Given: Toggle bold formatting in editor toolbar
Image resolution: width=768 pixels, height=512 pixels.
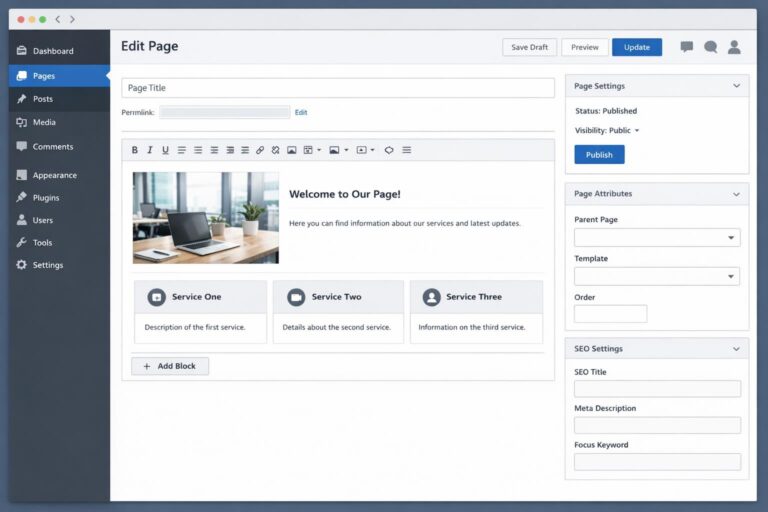Looking at the screenshot, I should coord(135,150).
